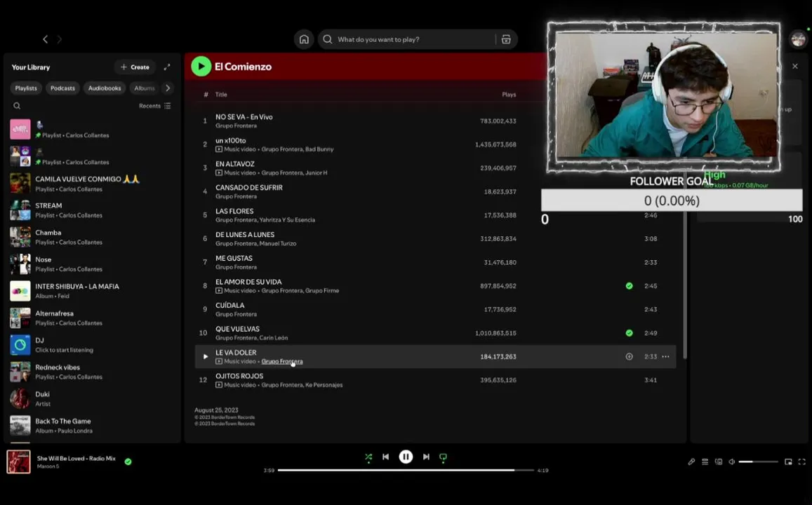Open the Nose playlist
Image resolution: width=812 pixels, height=505 pixels.
click(x=92, y=264)
